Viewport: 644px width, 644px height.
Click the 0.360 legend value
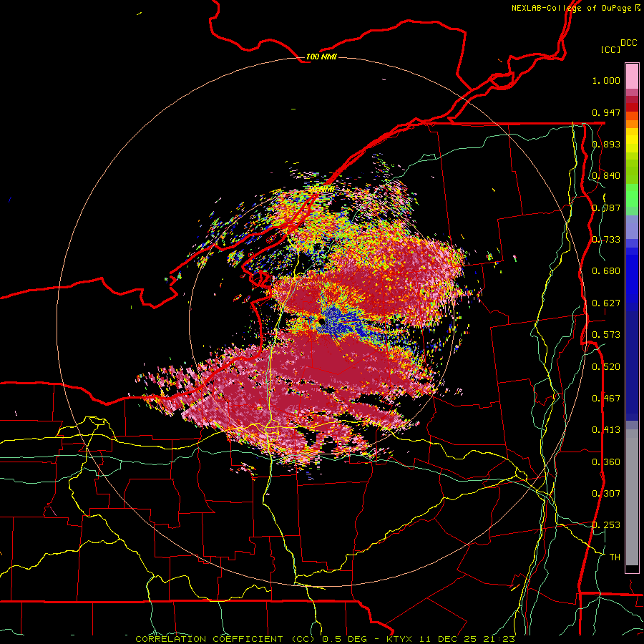coord(606,462)
